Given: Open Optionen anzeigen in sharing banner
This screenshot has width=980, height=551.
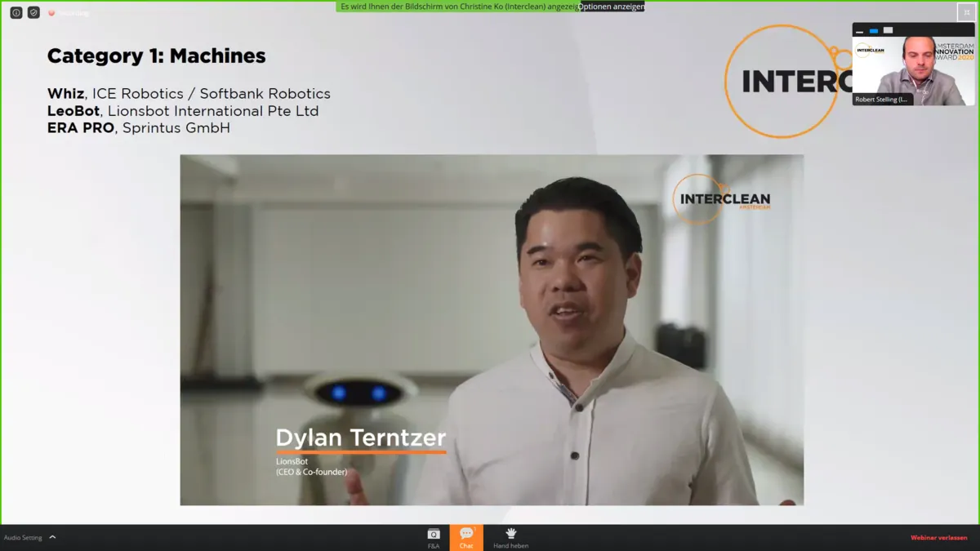Looking at the screenshot, I should [x=611, y=7].
